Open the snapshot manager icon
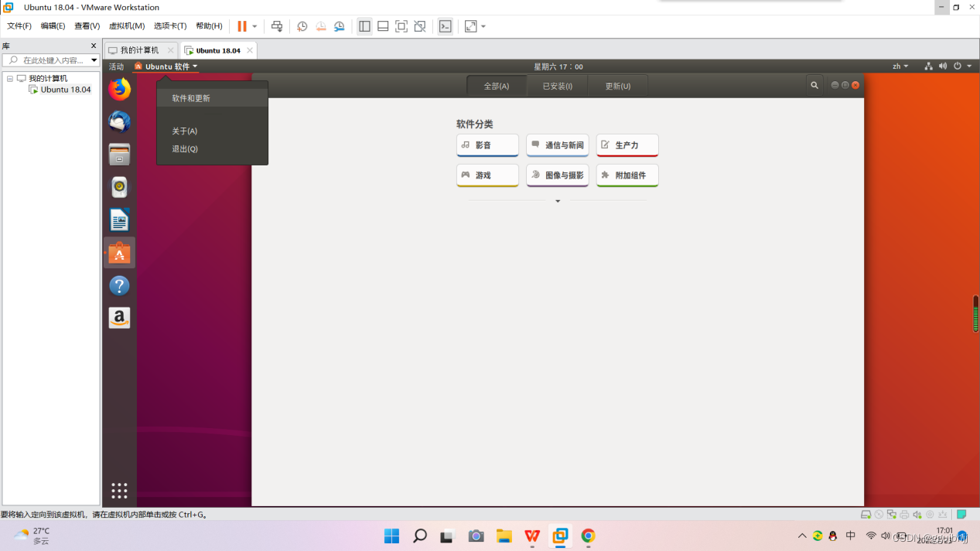Viewport: 980px width, 551px height. 340,26
